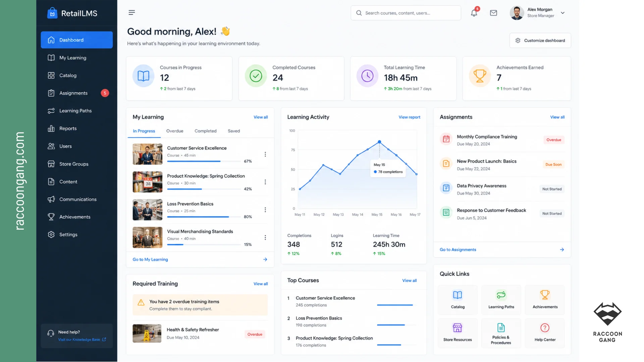Click Customer Service Excellence course thumbnail

click(x=148, y=154)
